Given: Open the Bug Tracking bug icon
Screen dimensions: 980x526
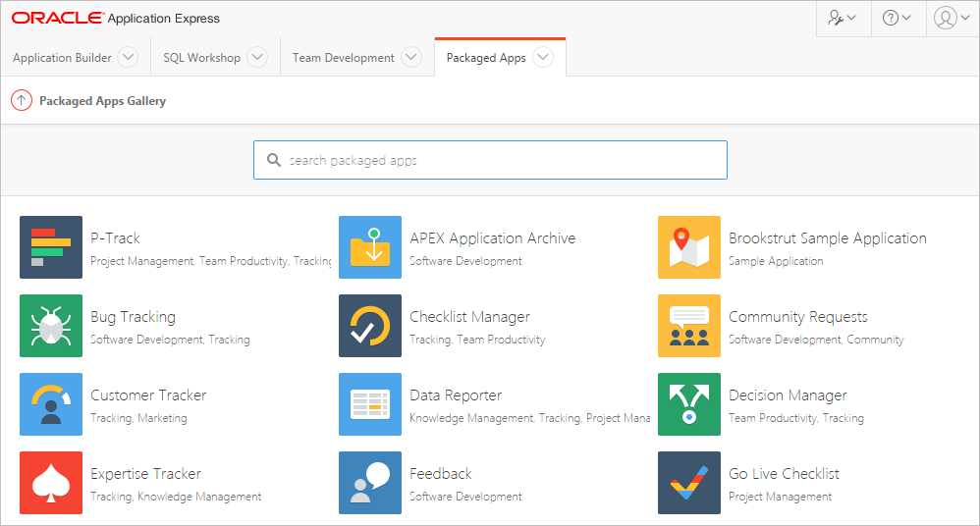Looking at the screenshot, I should click(x=51, y=326).
